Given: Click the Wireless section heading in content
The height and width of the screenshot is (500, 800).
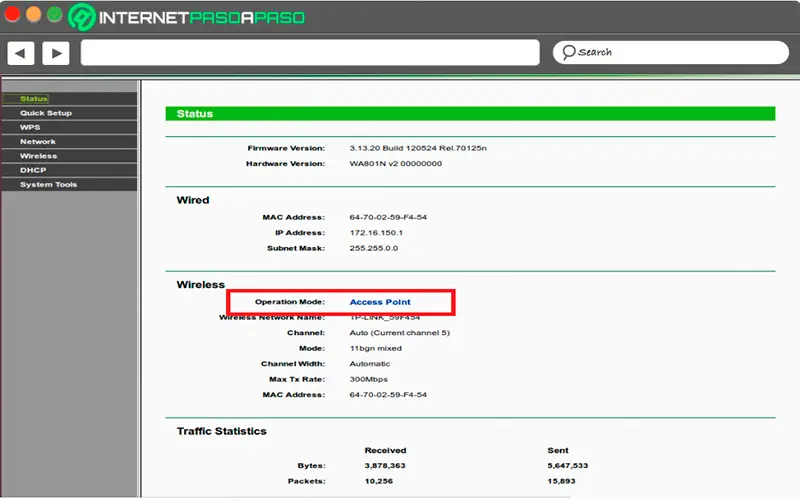Looking at the screenshot, I should (201, 285).
